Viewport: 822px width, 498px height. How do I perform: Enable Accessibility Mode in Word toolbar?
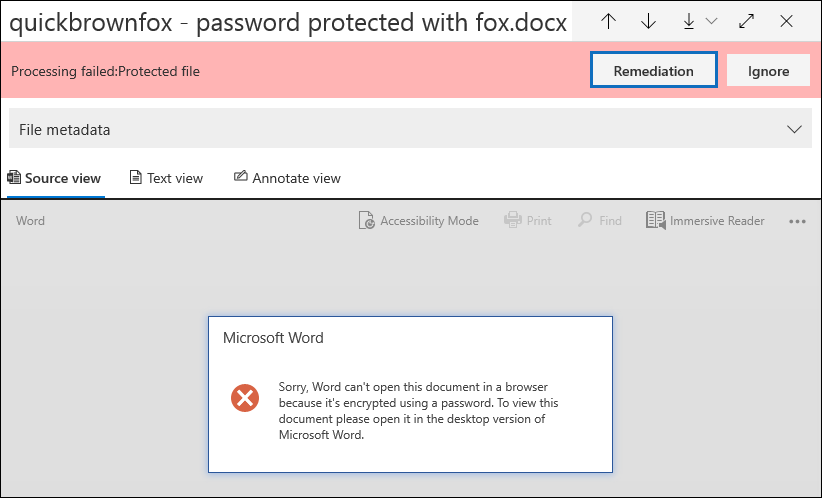(418, 221)
